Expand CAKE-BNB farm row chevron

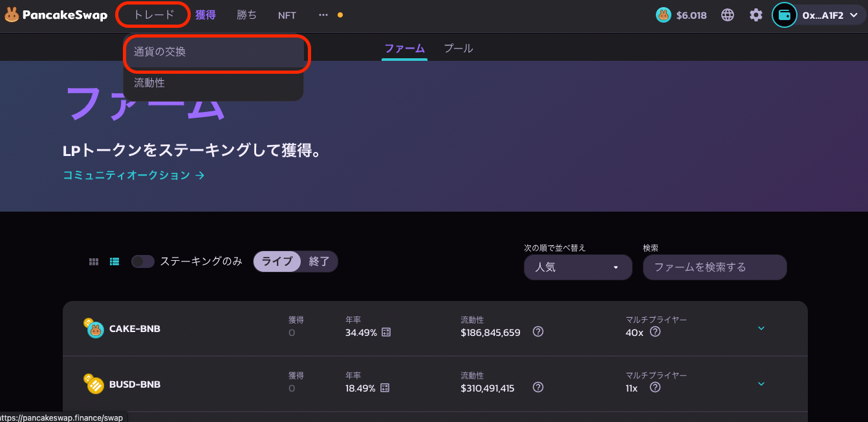coord(761,328)
